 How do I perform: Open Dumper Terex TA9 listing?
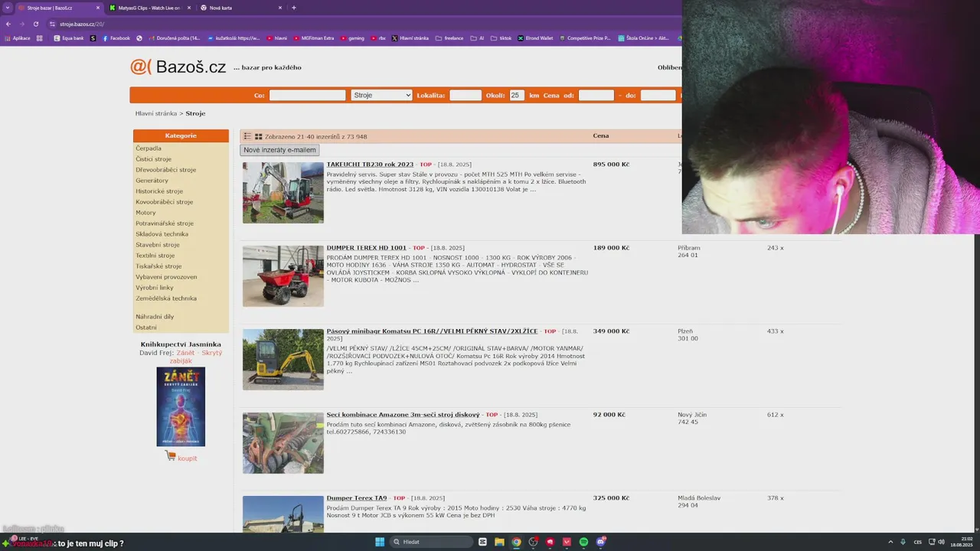[x=357, y=498]
